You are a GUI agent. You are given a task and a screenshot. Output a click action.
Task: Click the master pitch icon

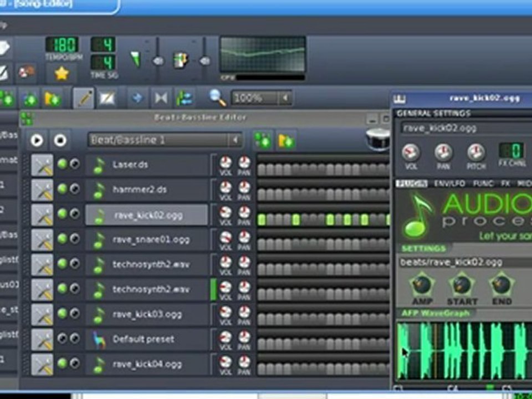coord(181,60)
